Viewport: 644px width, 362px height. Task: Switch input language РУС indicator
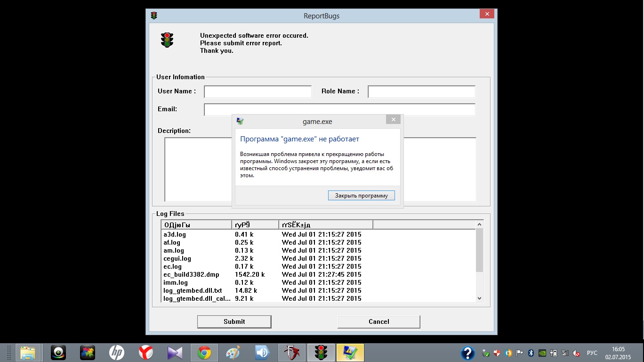click(592, 353)
